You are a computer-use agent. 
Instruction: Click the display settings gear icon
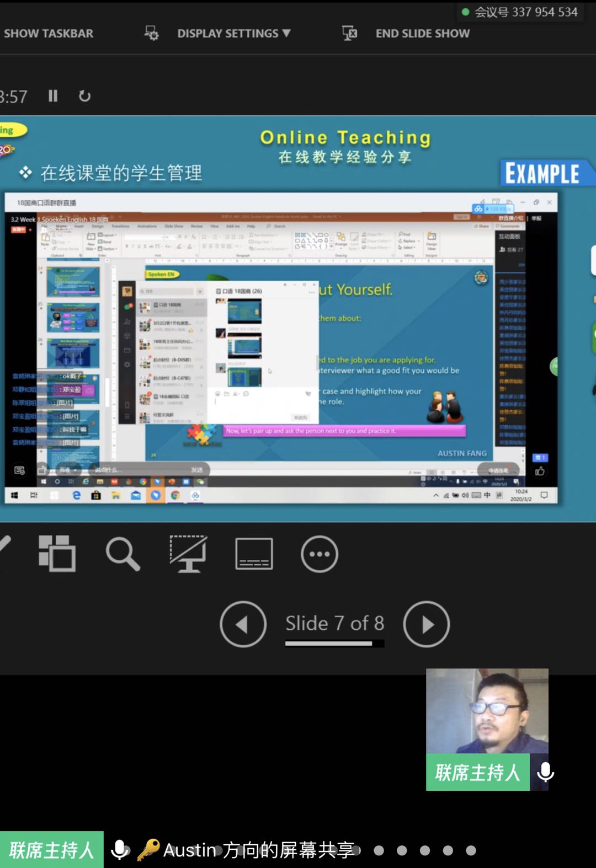tap(151, 34)
